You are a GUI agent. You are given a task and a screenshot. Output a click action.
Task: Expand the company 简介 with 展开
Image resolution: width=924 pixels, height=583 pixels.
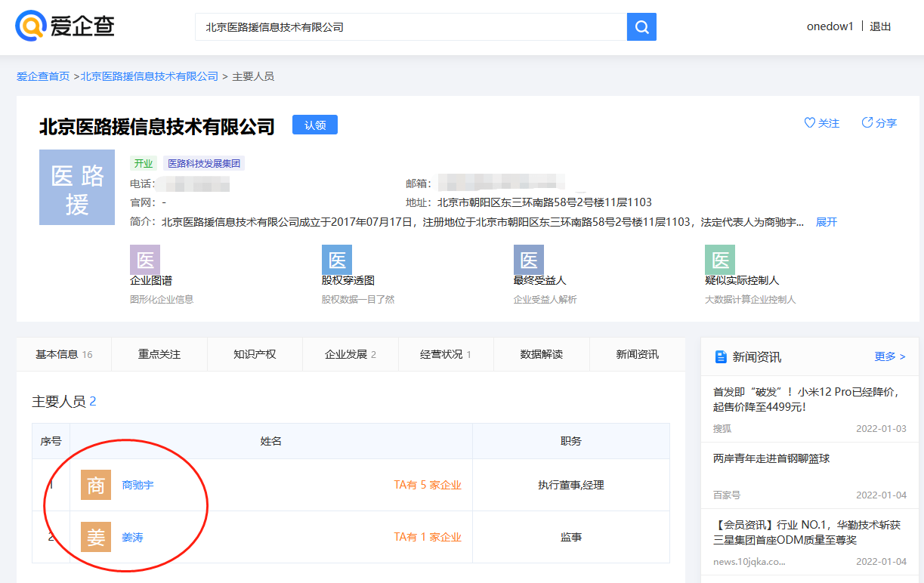click(827, 222)
